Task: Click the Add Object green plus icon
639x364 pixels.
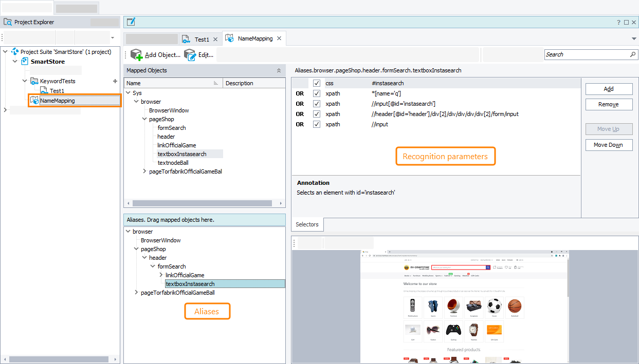Action: pos(136,54)
